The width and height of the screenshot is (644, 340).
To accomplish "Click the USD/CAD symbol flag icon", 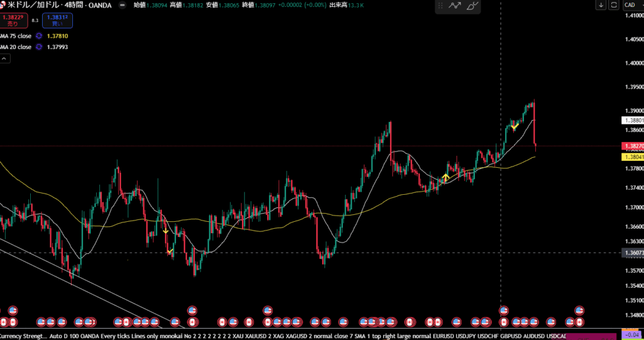I will click(x=3, y=5).
